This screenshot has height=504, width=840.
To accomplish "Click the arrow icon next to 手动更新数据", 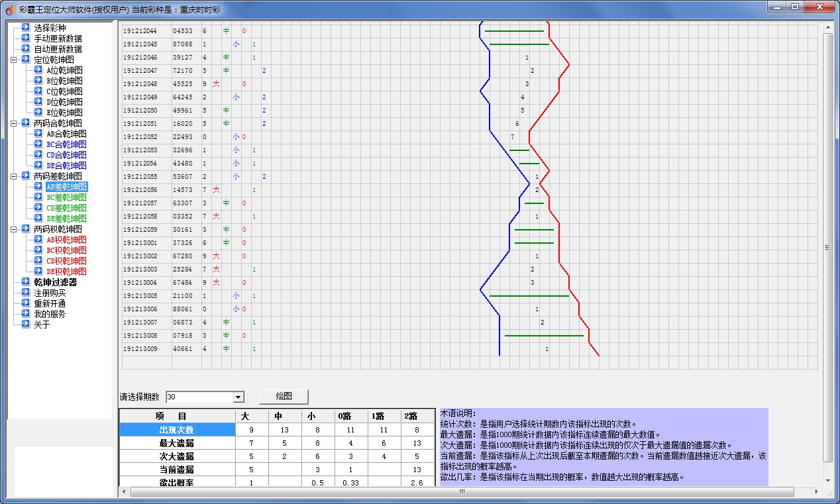I will click(25, 38).
